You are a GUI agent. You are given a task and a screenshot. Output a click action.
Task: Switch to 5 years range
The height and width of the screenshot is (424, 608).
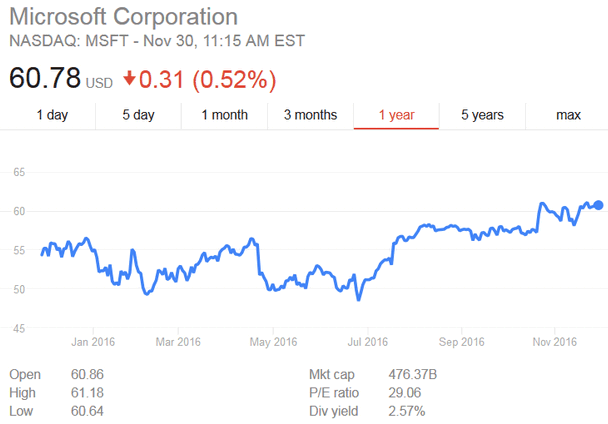point(482,115)
